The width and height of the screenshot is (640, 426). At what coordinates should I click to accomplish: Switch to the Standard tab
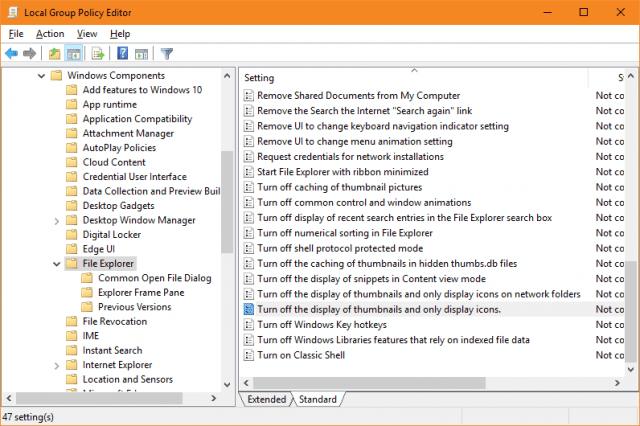click(x=318, y=399)
